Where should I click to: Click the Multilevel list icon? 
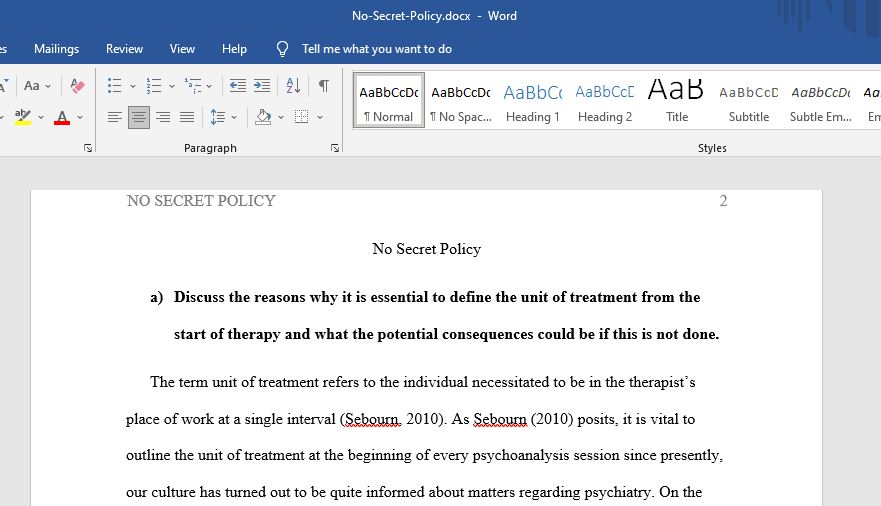pyautogui.click(x=193, y=86)
